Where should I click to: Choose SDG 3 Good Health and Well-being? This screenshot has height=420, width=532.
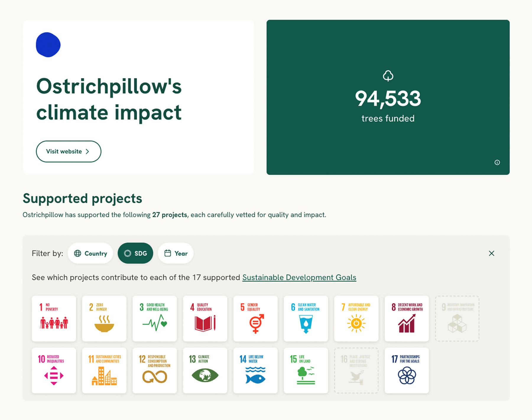pyautogui.click(x=155, y=318)
